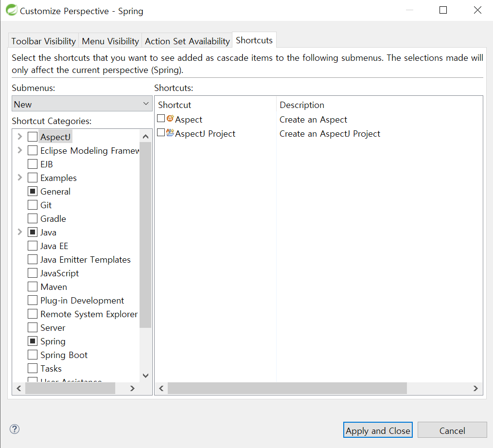Check the EJB category checkbox
Image resolution: width=493 pixels, height=448 pixels.
tap(33, 164)
